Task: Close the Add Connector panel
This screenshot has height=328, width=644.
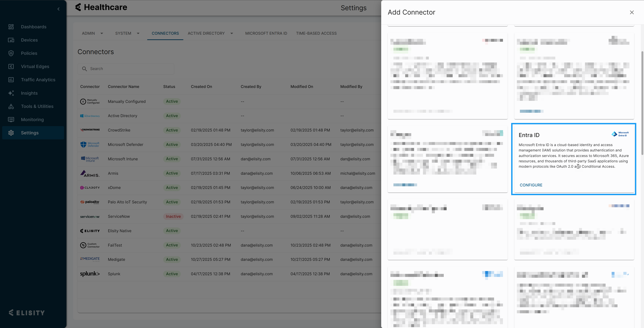Action: (631, 13)
